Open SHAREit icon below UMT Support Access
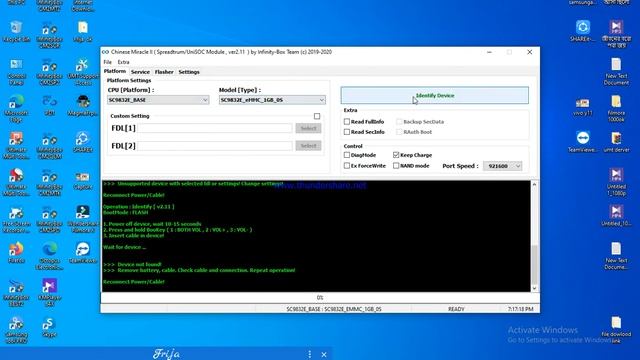640x360 pixels. [x=82, y=142]
